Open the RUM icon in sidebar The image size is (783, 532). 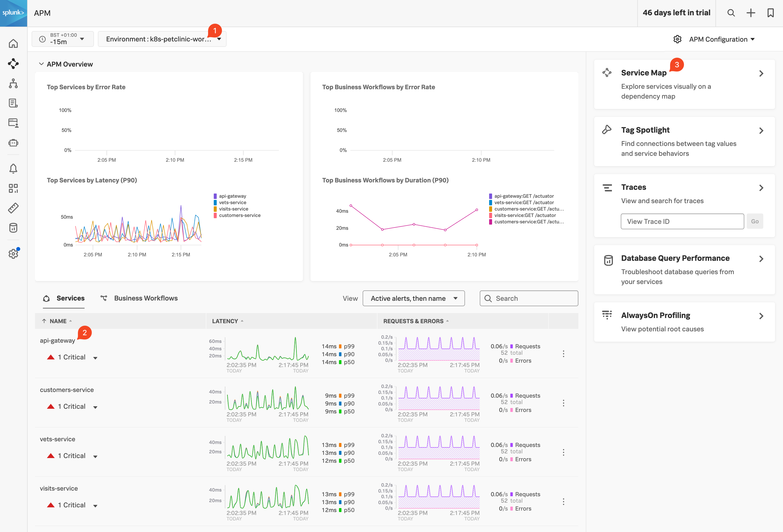(x=13, y=123)
